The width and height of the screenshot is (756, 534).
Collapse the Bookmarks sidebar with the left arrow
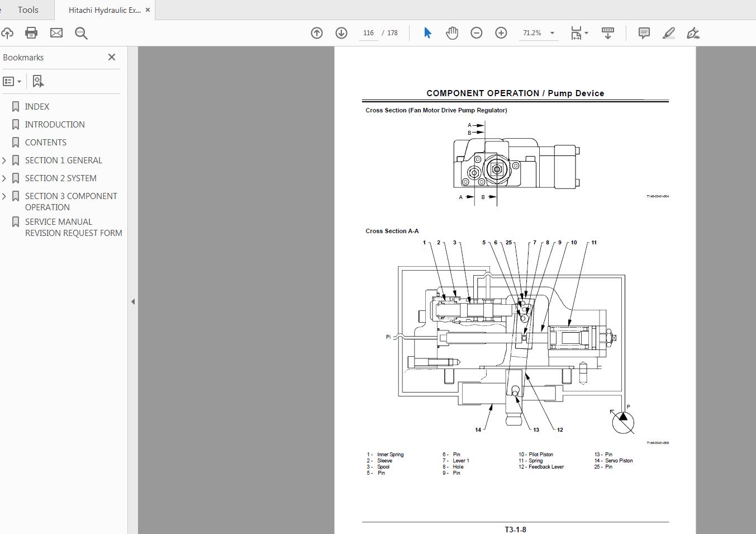pos(133,301)
